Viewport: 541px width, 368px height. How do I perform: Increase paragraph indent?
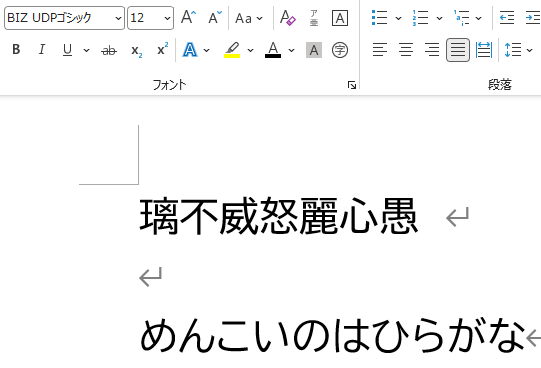point(532,18)
